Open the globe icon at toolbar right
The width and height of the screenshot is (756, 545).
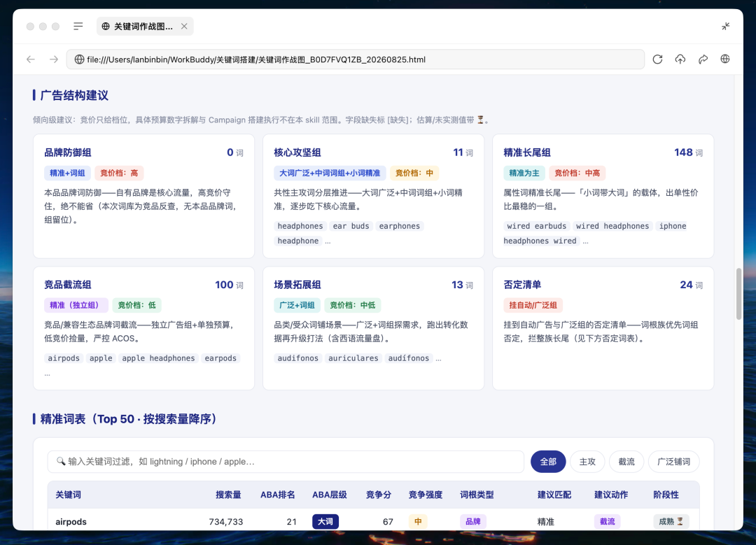(724, 59)
